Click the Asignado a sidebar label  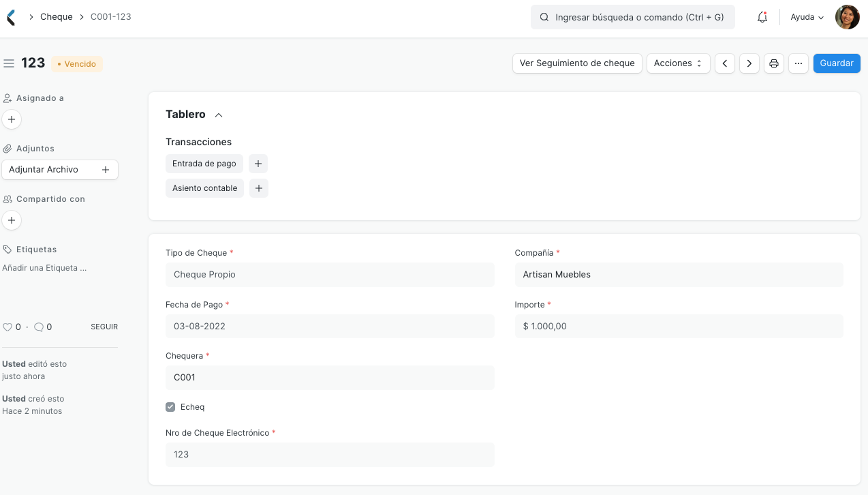click(x=40, y=98)
